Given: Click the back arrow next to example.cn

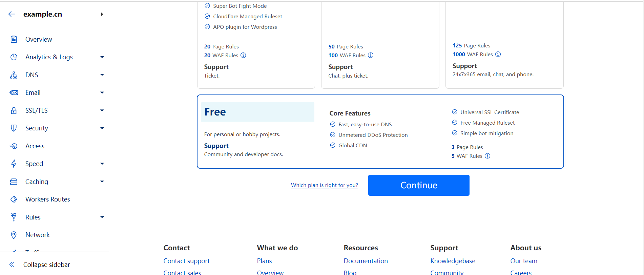Looking at the screenshot, I should point(12,14).
